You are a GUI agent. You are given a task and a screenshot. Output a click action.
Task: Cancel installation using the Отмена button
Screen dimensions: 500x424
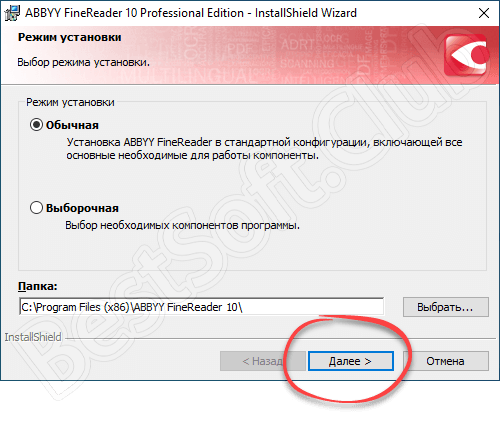tap(446, 361)
